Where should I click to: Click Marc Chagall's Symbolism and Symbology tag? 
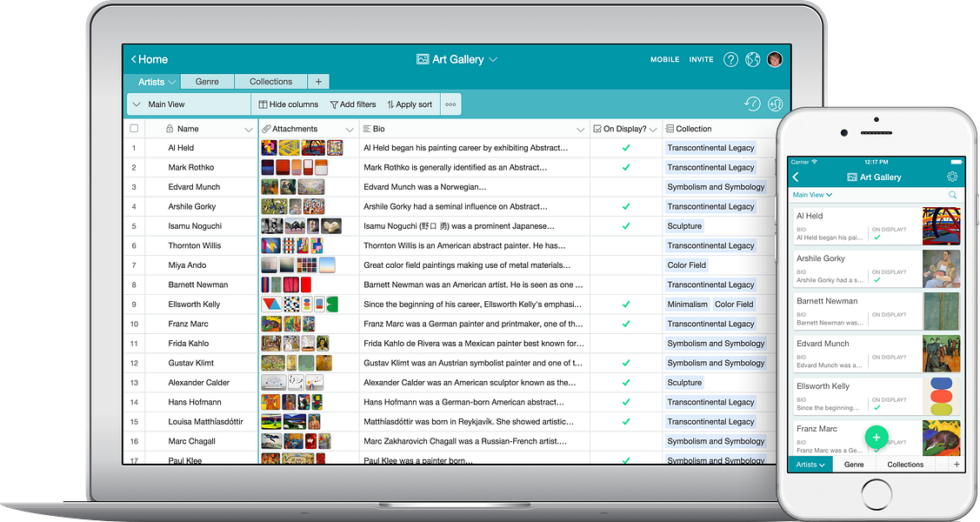716,441
